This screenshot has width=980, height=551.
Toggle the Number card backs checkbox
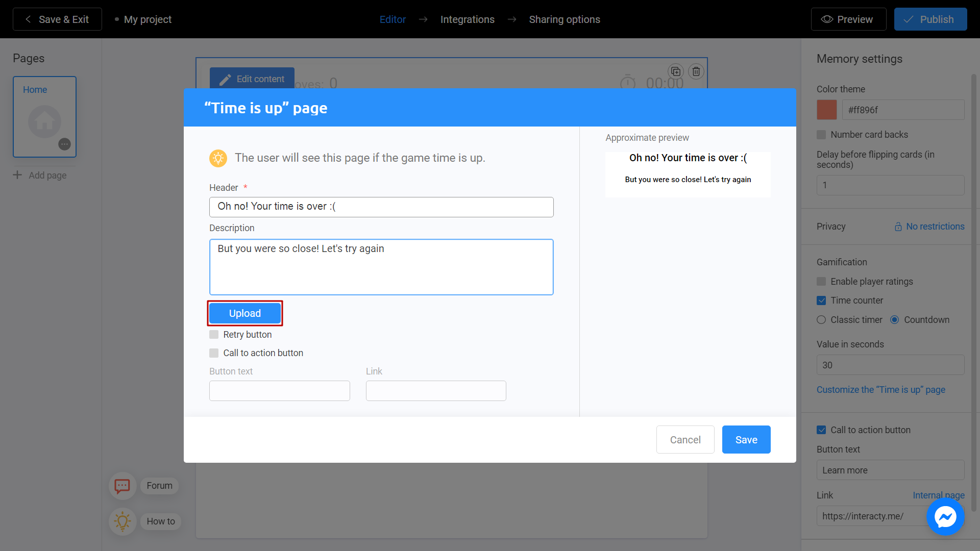821,135
